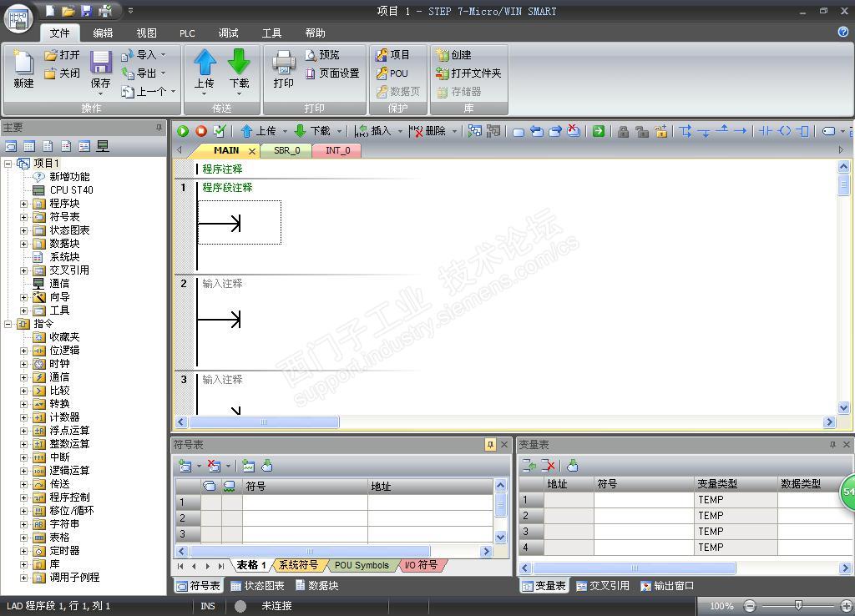855x616 pixels.
Task: Open the system block icon in main panel header
Action: point(66,146)
